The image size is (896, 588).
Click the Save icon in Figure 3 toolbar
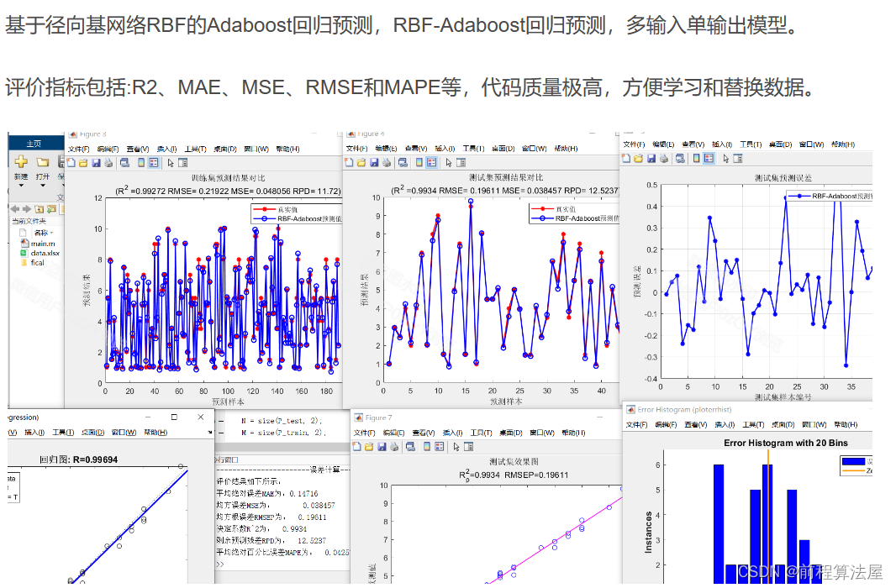pos(96,162)
